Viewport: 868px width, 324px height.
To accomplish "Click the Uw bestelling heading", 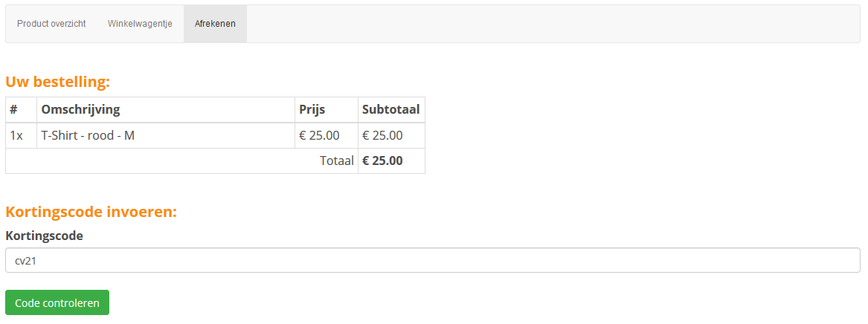I will (57, 82).
